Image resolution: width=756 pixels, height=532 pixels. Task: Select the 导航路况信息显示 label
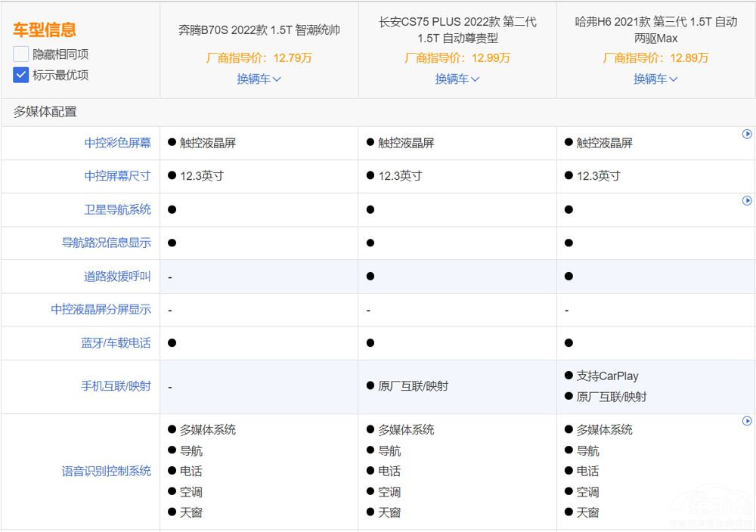(x=107, y=243)
